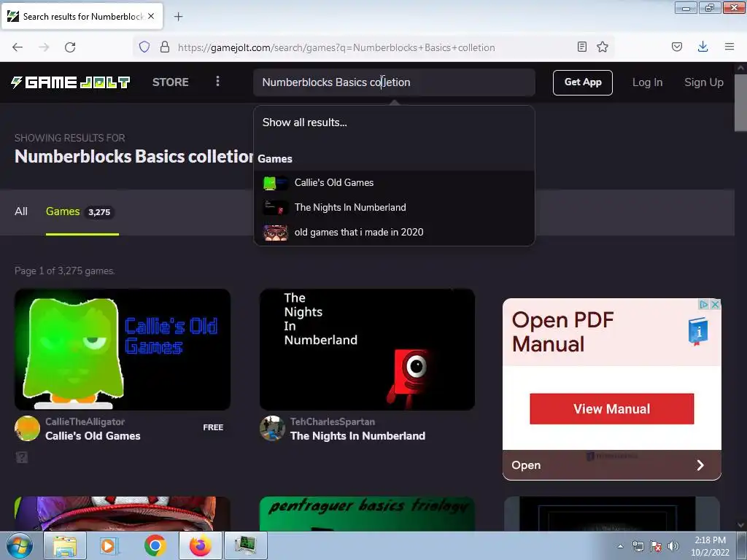Screen dimensions: 747x560
Task: Open the pentraguer basics triology thumbnail
Action: click(368, 514)
